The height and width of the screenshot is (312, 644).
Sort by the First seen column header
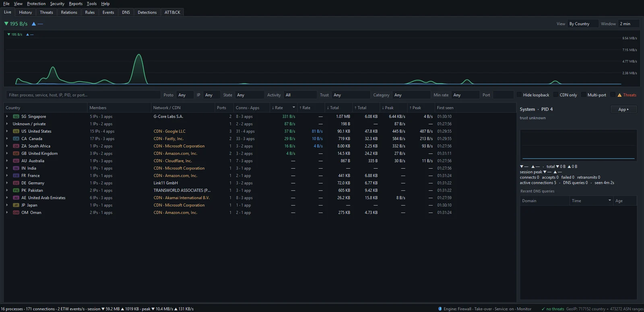click(x=475, y=108)
